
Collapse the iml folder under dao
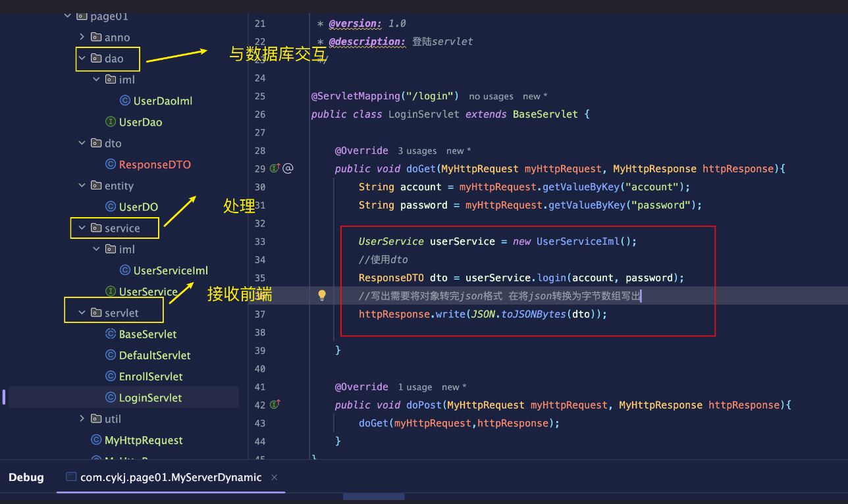[96, 80]
